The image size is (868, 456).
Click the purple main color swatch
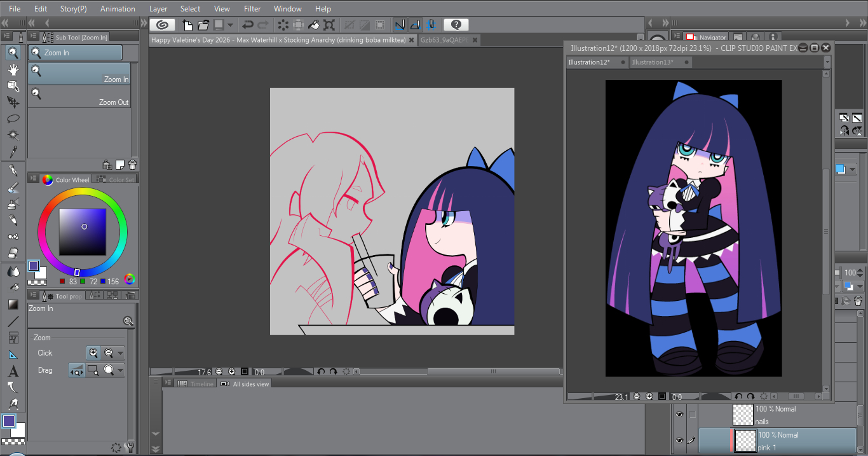(x=34, y=266)
